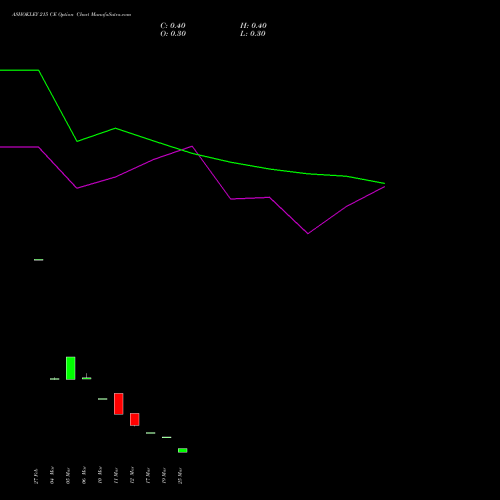Image resolution: width=500 pixels, height=500 pixels.
Task: Select the flat candle above 19 Mar
Action: coord(167,437)
